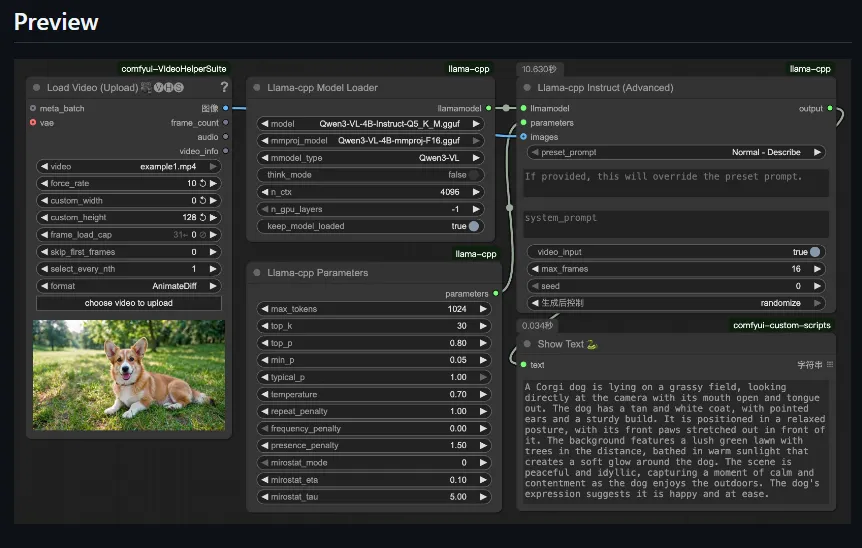The width and height of the screenshot is (862, 548).
Task: Open the video file selector showing example1.mp4
Action: click(129, 166)
